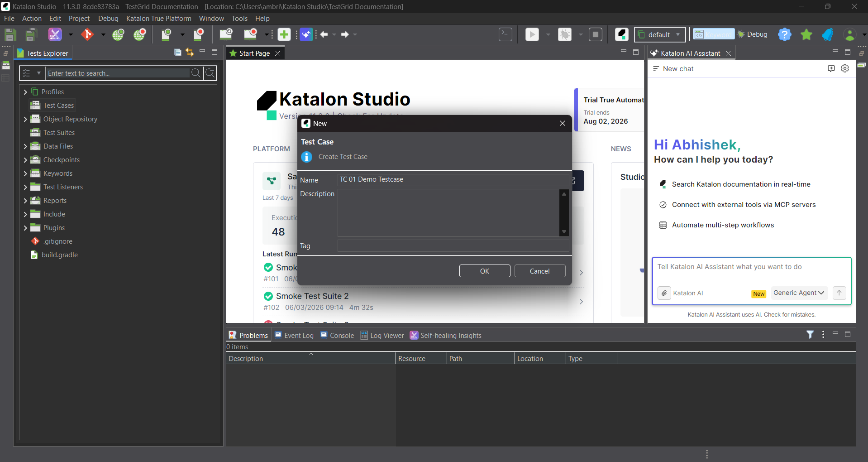
Task: Click the green plus New item icon
Action: click(284, 34)
